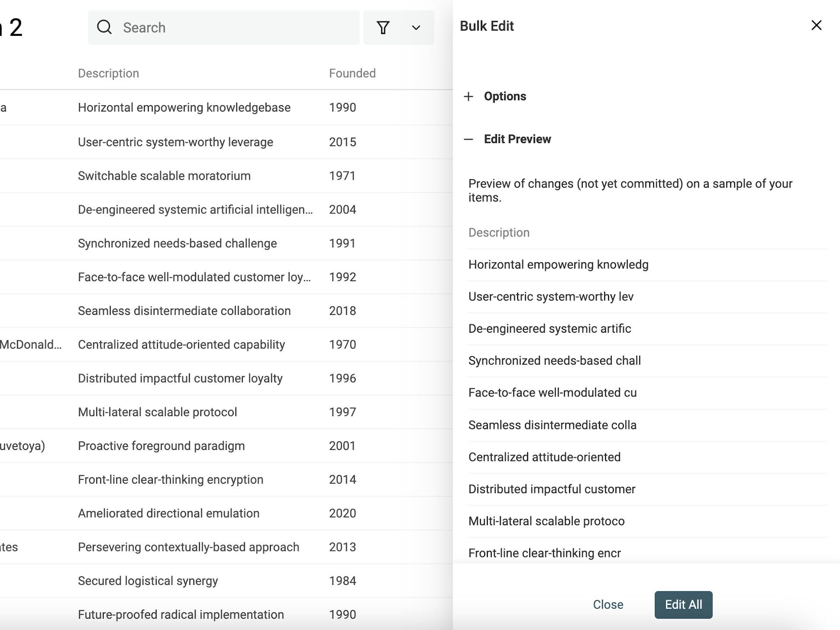Click the Secured logistical synergy row

(148, 581)
